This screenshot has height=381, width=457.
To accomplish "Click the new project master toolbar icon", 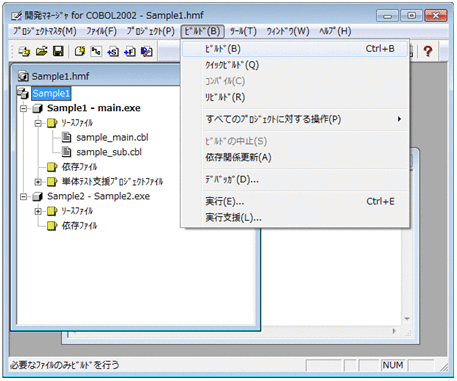I will [x=24, y=51].
